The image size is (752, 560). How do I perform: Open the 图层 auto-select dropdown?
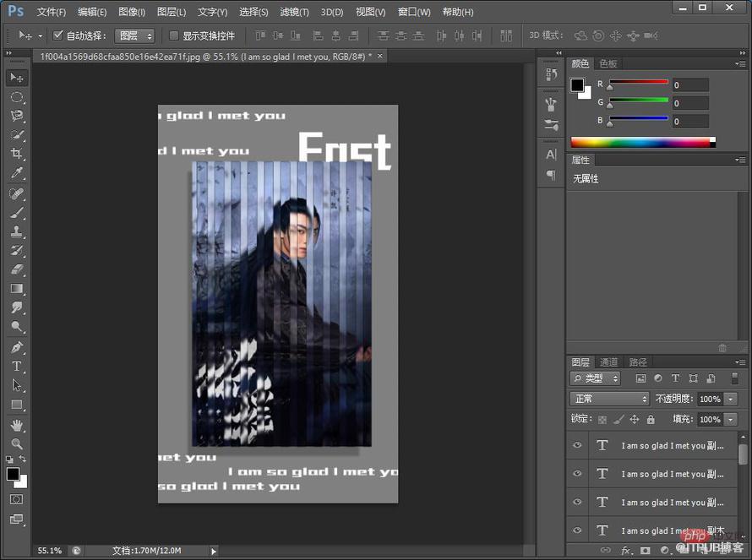[134, 35]
